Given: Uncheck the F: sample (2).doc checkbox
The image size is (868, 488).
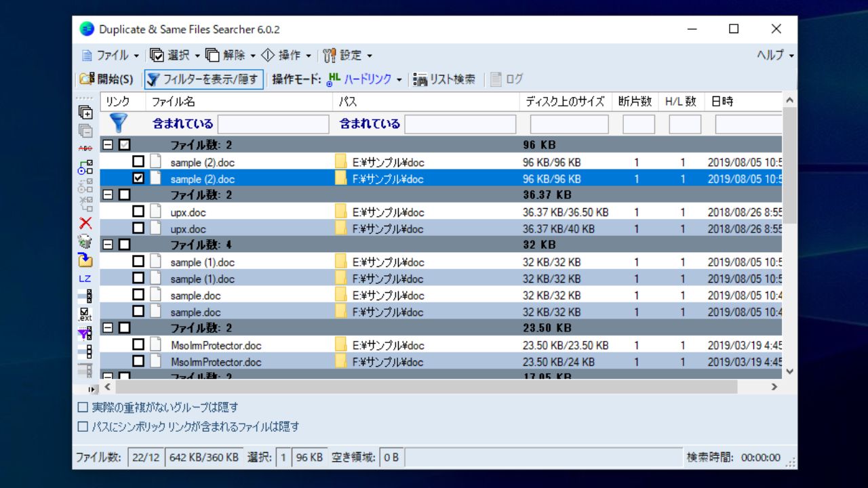Looking at the screenshot, I should pos(138,178).
